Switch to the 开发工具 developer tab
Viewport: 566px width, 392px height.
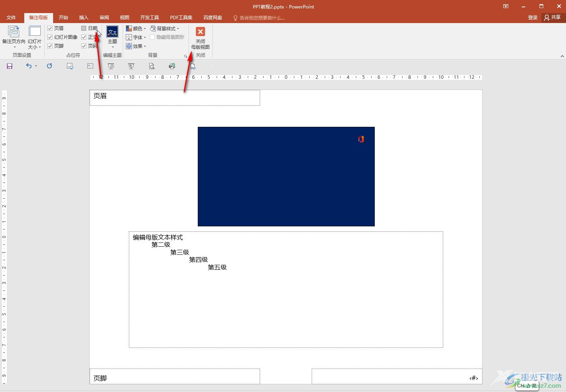coord(150,18)
